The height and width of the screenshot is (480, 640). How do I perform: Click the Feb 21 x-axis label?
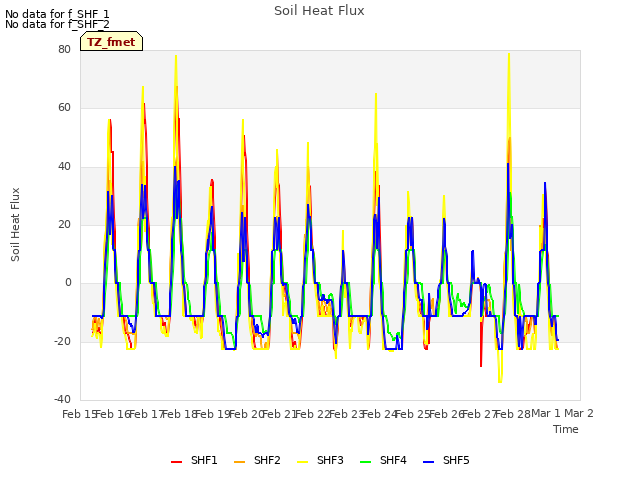(x=280, y=414)
